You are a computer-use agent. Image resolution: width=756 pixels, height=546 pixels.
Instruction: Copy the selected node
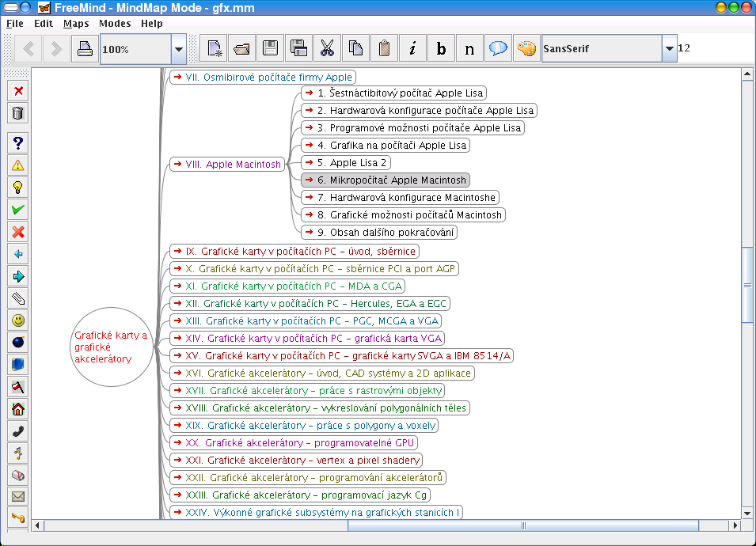tap(355, 49)
